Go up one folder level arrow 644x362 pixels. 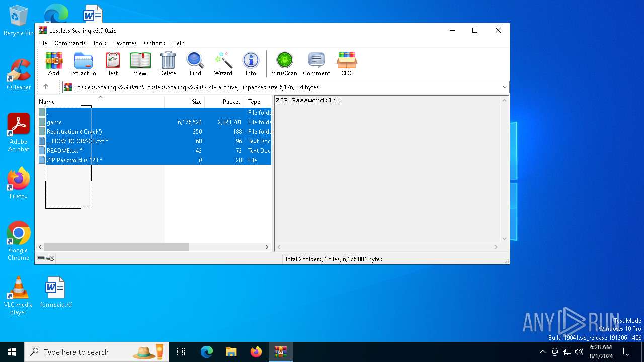click(46, 87)
